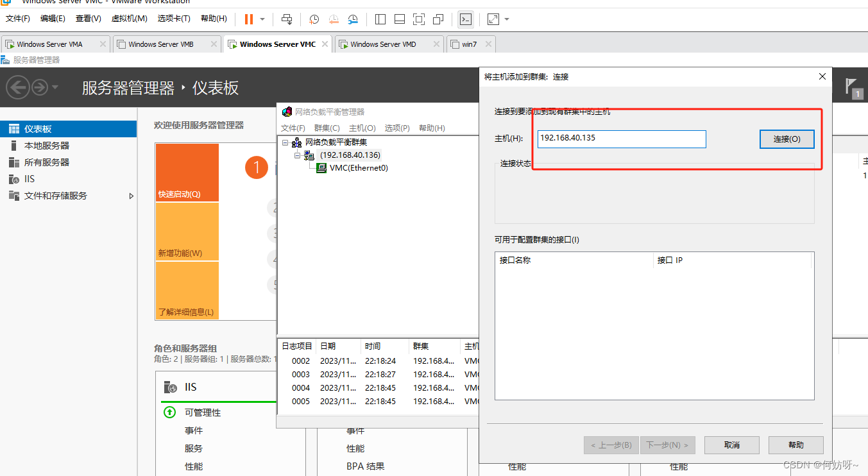Click the send Ctrl+Alt+Del toolbar icon

click(287, 19)
